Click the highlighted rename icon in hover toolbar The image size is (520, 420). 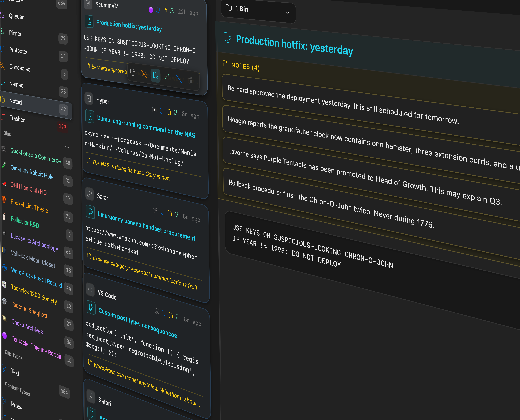(x=156, y=76)
